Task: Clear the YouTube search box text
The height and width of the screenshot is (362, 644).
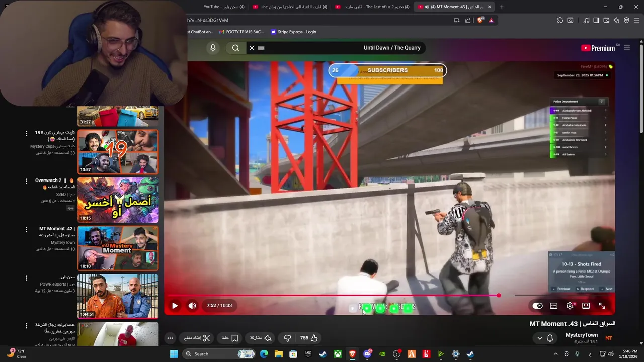Action: [x=252, y=48]
